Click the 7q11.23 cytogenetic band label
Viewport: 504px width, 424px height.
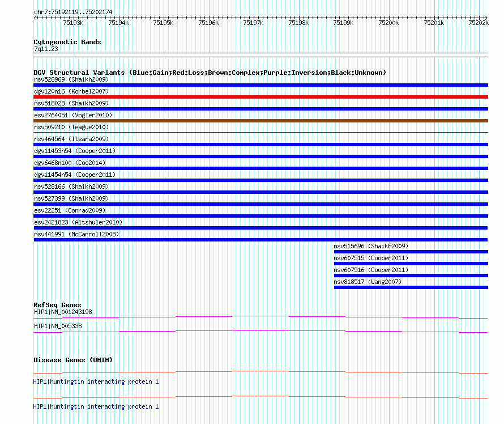pos(46,49)
